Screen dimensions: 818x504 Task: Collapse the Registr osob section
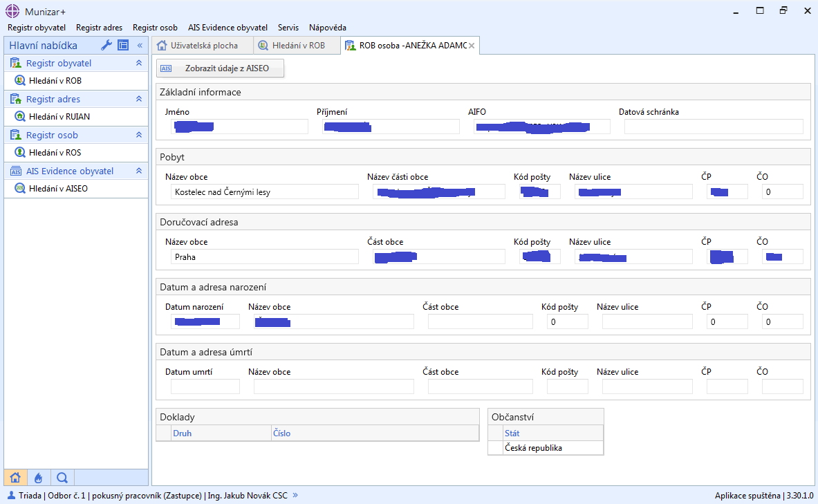(139, 135)
